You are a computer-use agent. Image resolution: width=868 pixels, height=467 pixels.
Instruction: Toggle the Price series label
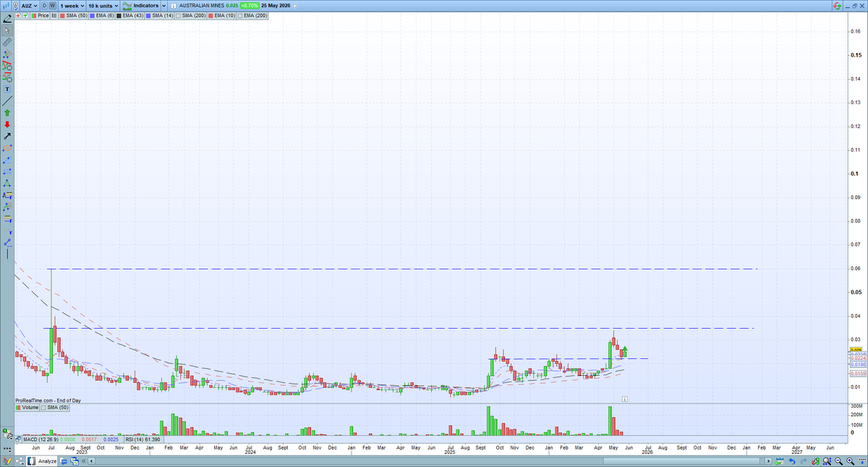tap(41, 15)
